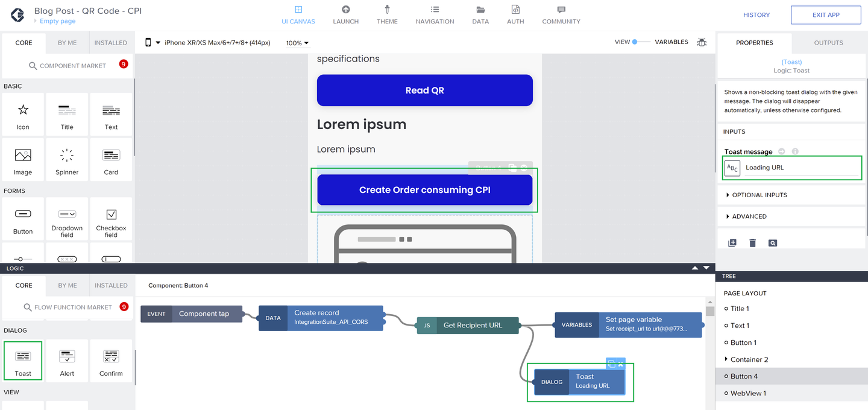
Task: Open the Flow Function Market search
Action: tap(68, 307)
